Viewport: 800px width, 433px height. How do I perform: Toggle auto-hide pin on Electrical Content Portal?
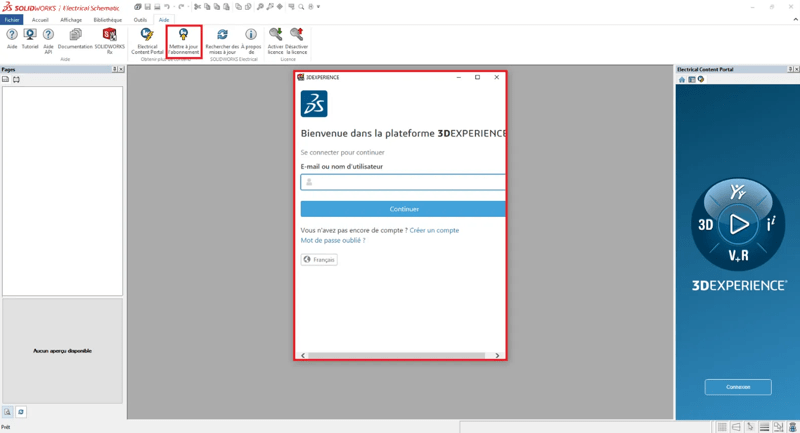[790, 69]
